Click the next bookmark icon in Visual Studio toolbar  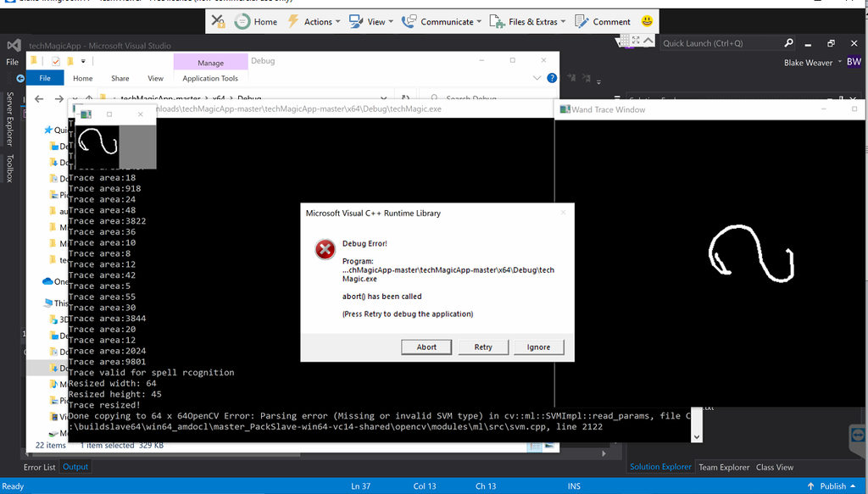(x=587, y=78)
